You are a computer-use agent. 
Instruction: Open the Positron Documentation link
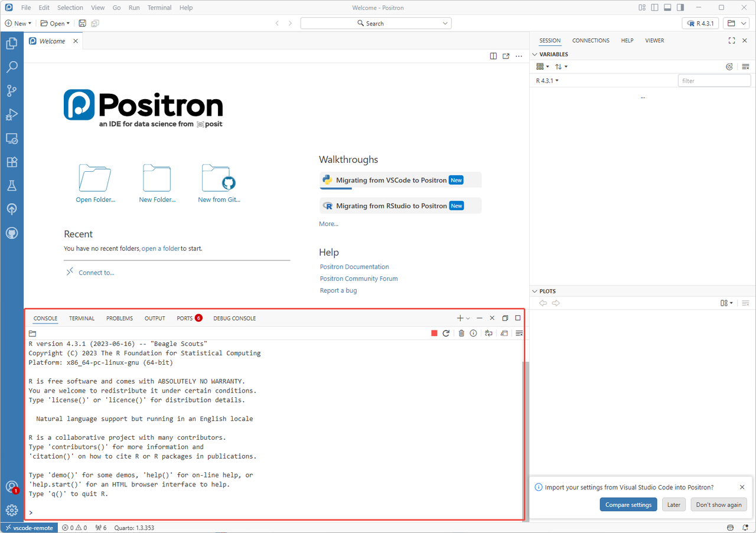[354, 267]
